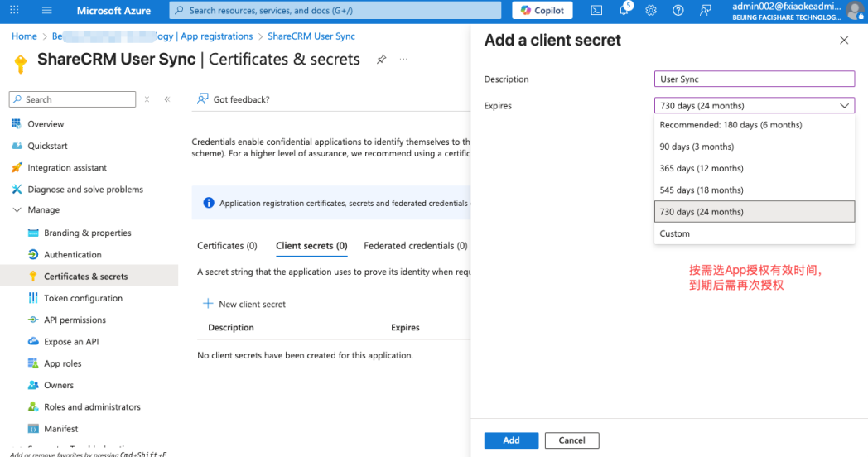Launch Copilot from the header
Viewport: 868px width, 457px height.
pos(542,11)
